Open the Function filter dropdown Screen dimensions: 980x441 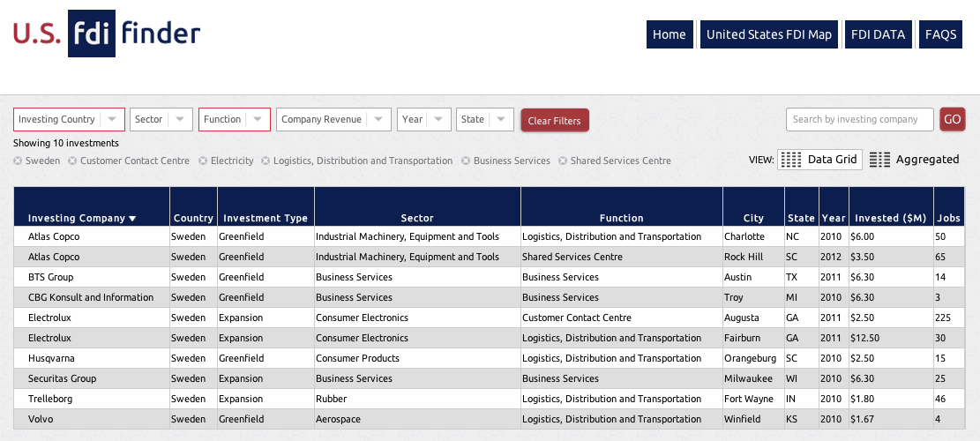(x=235, y=119)
